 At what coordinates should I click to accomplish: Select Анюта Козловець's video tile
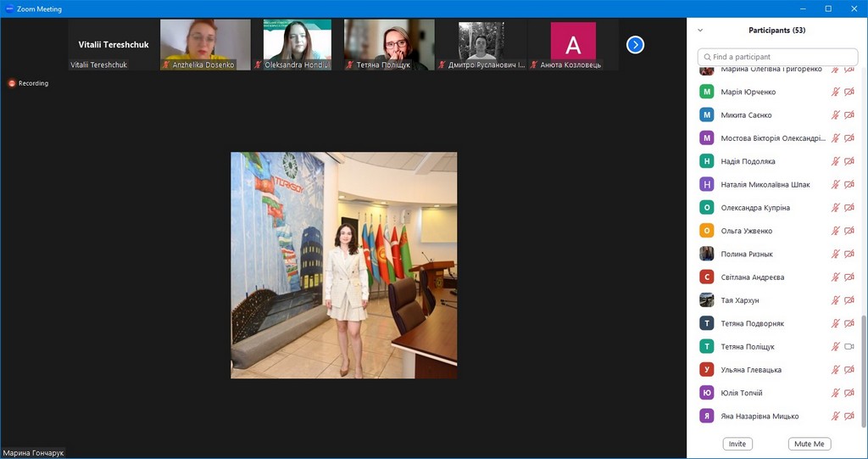pos(573,44)
